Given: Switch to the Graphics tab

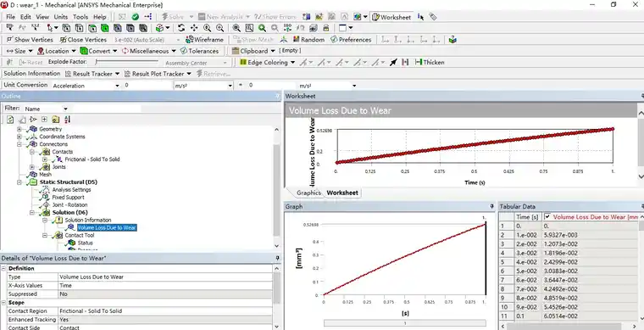Looking at the screenshot, I should coord(308,193).
